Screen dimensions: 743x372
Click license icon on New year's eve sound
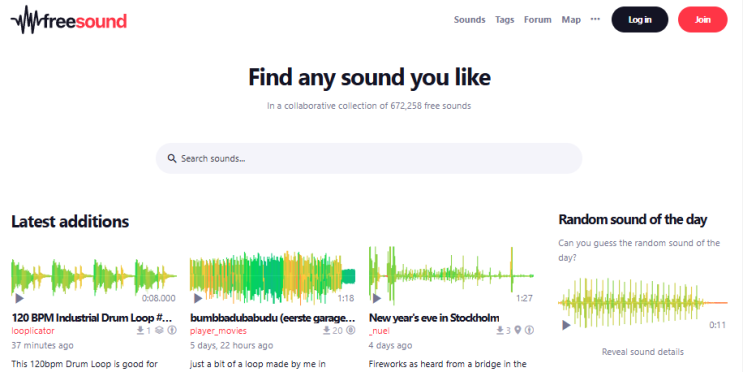coord(529,330)
